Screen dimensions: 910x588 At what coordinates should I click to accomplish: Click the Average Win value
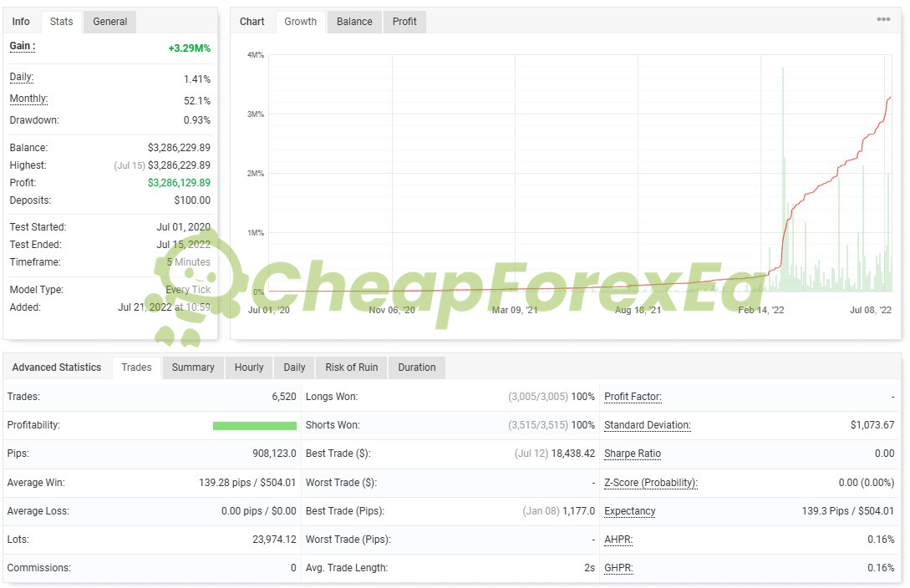(x=247, y=483)
